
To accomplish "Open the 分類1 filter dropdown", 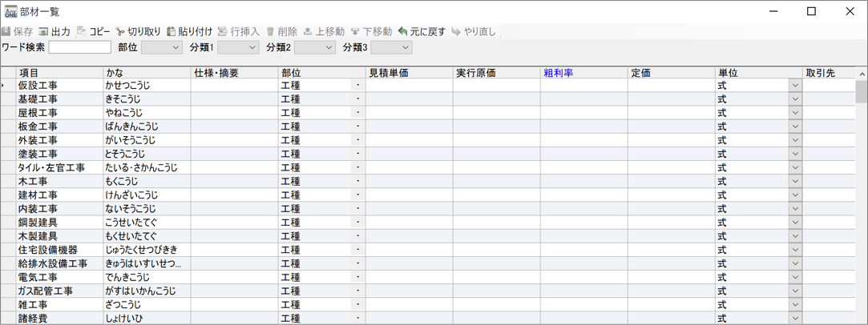I will 238,47.
